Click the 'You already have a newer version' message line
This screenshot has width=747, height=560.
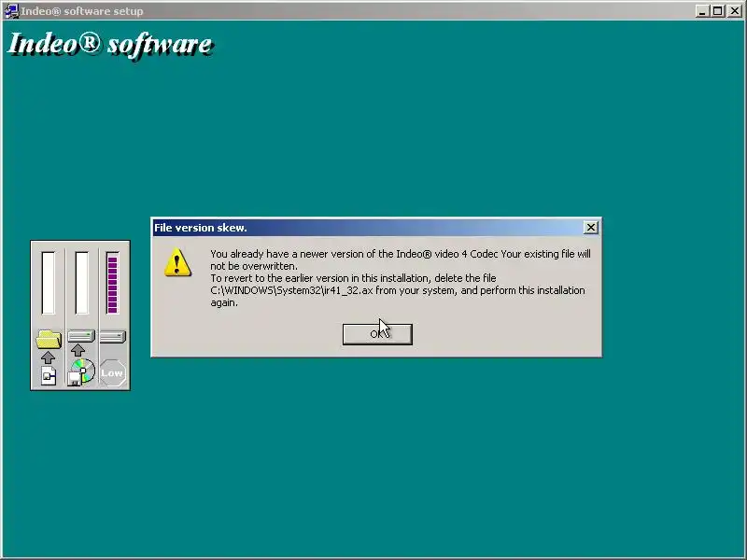(401, 254)
